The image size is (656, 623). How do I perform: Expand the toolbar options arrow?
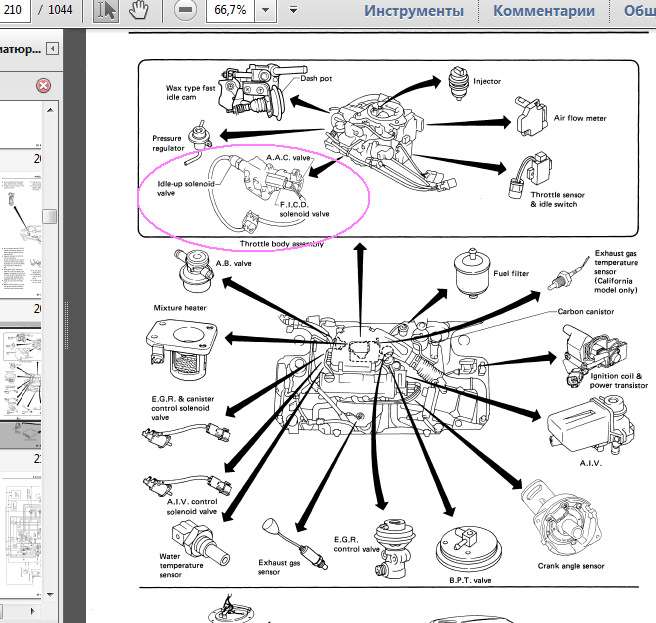[294, 10]
